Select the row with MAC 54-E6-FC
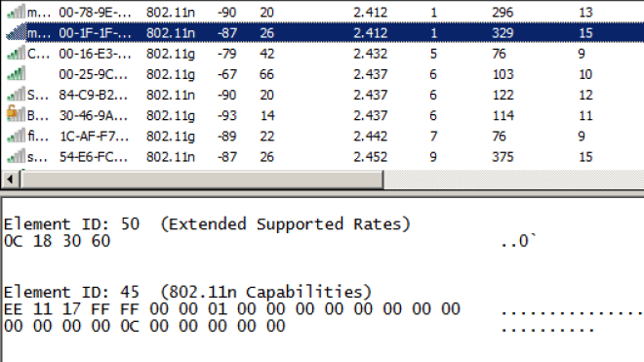This screenshot has height=362, width=644. pos(322,156)
